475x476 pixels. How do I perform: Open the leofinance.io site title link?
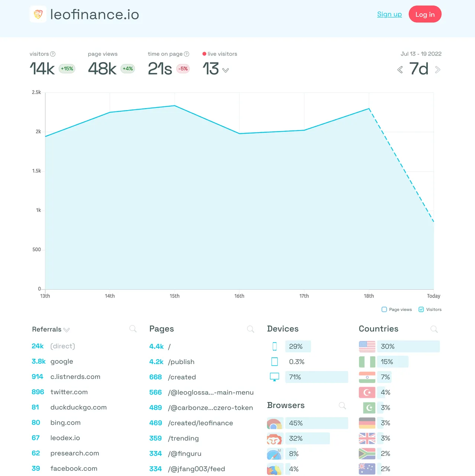(94, 15)
